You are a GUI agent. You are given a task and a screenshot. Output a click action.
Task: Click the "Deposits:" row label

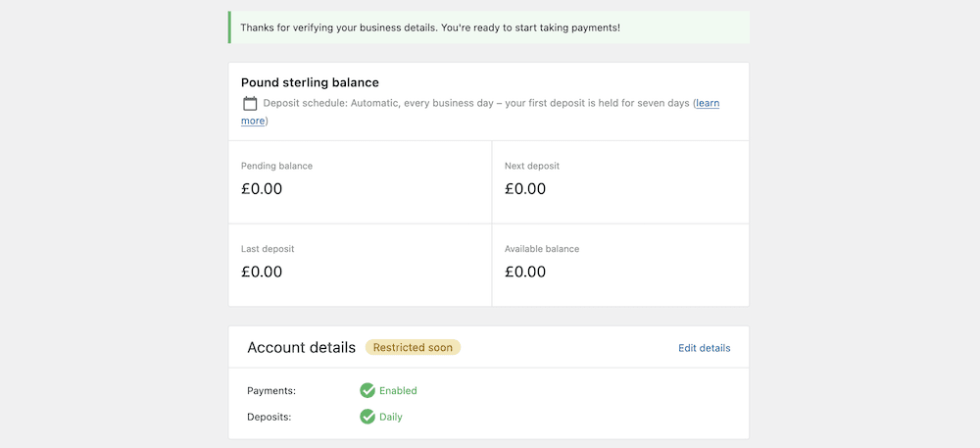click(269, 417)
